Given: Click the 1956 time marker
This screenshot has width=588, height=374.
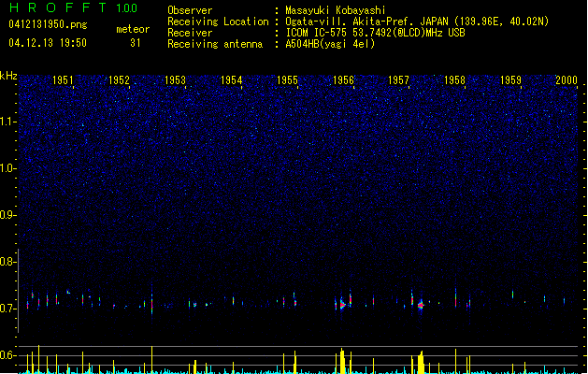Looking at the screenshot, I should coord(343,80).
